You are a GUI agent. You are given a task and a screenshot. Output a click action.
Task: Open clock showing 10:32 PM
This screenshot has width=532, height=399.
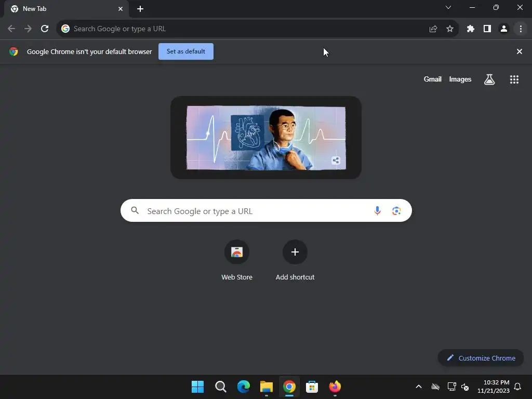[x=494, y=387]
